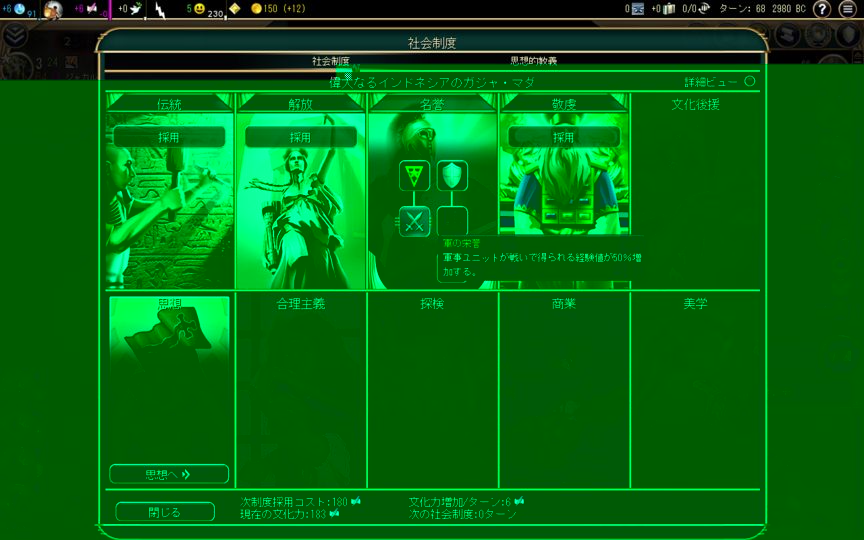Screen dimensions: 864x540
Task: Click the tourism suitcase icon
Action: 669,8
